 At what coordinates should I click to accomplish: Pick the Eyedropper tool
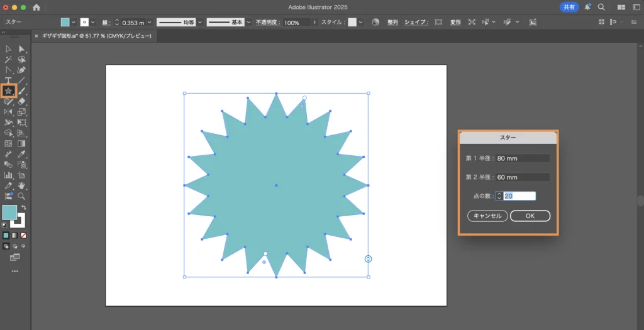(21, 153)
